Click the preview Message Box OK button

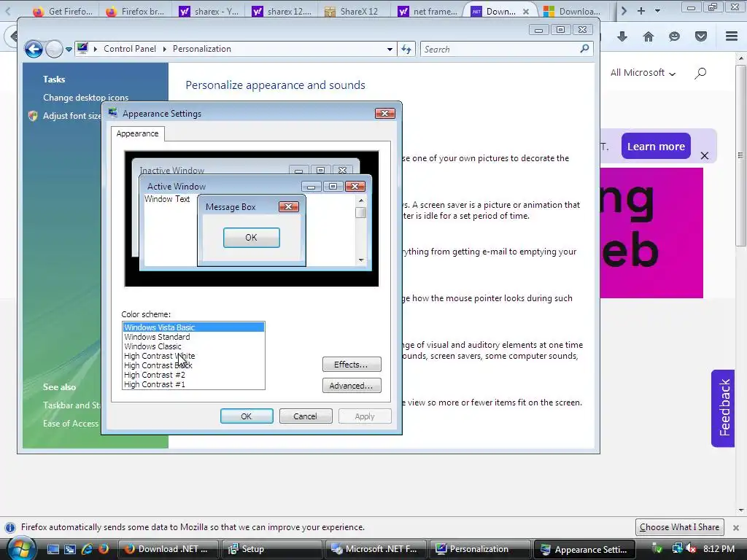[252, 238]
